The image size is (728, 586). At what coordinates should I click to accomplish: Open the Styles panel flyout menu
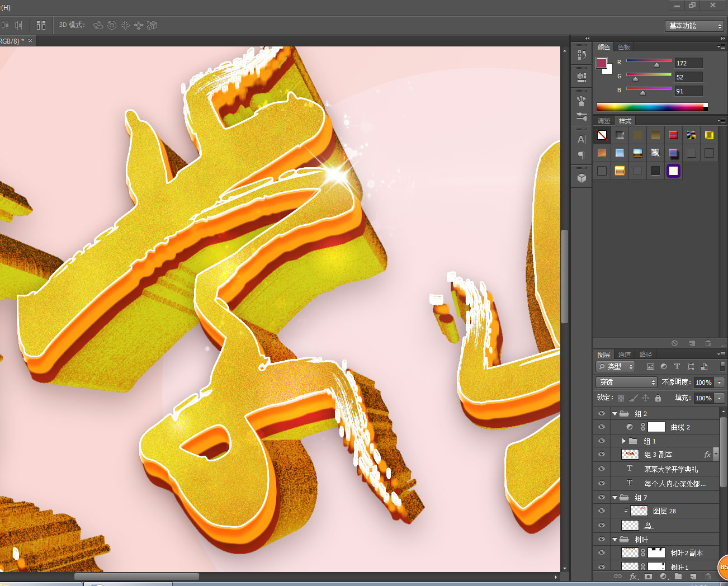coord(721,121)
